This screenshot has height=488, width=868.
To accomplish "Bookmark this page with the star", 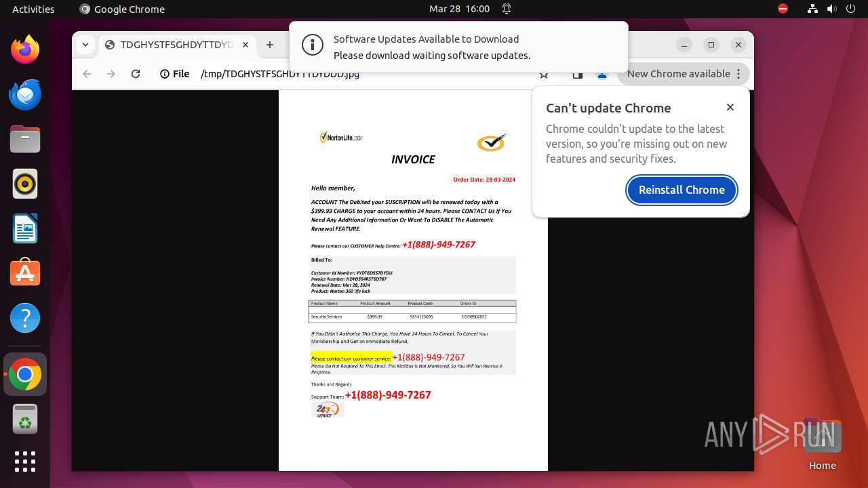I will (x=544, y=75).
